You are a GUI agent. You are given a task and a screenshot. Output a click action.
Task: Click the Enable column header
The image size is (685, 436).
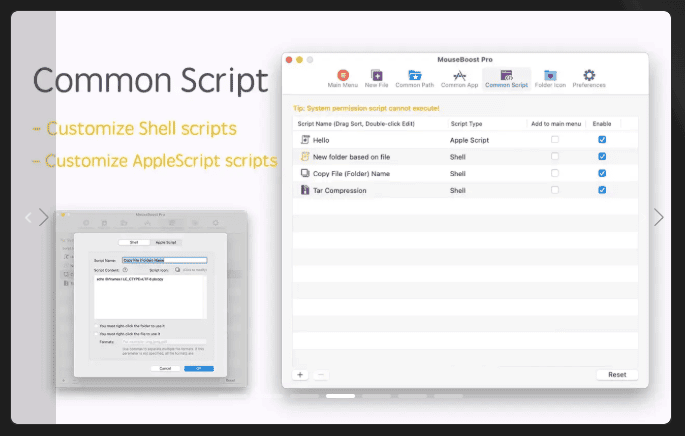pyautogui.click(x=602, y=124)
